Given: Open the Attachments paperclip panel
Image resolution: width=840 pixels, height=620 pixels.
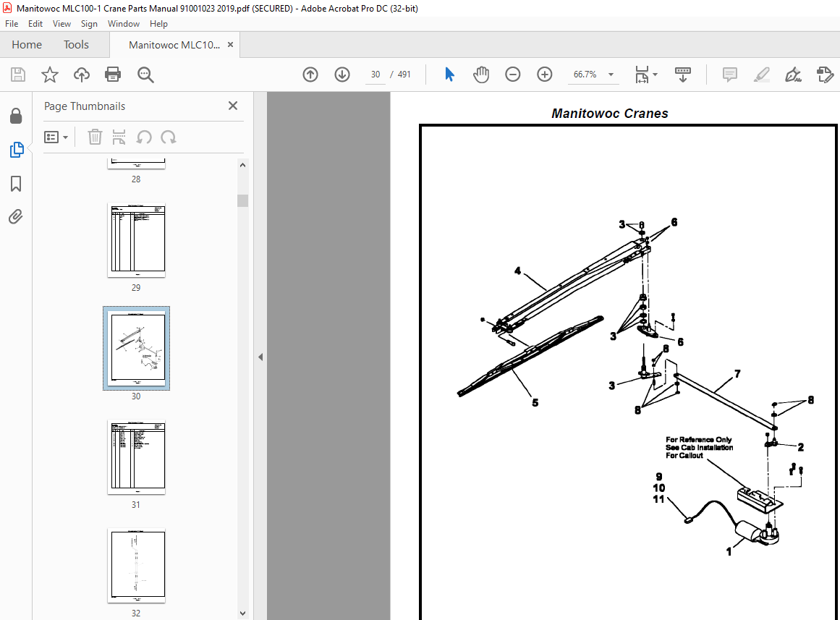Looking at the screenshot, I should coord(15,216).
